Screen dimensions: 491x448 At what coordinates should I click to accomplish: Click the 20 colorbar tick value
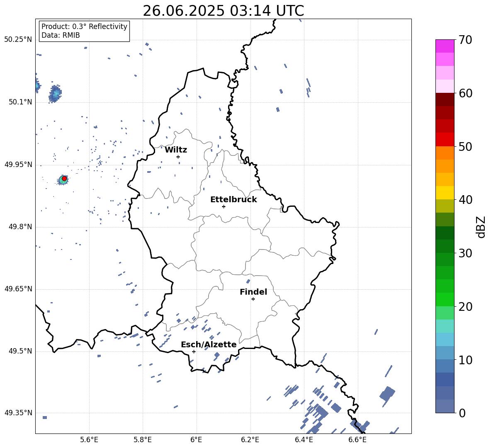465,307
